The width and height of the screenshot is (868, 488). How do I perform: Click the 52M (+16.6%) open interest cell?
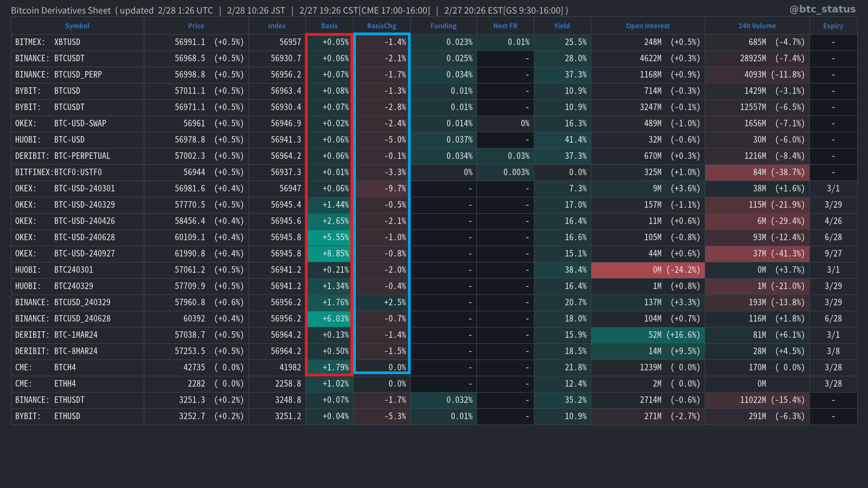(x=648, y=335)
